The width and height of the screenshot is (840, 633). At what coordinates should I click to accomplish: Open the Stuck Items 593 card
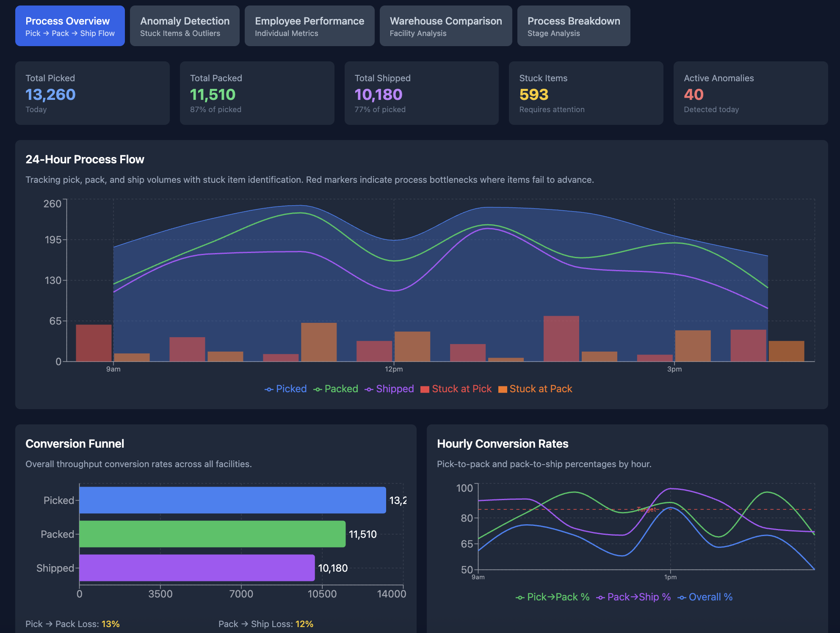click(586, 93)
